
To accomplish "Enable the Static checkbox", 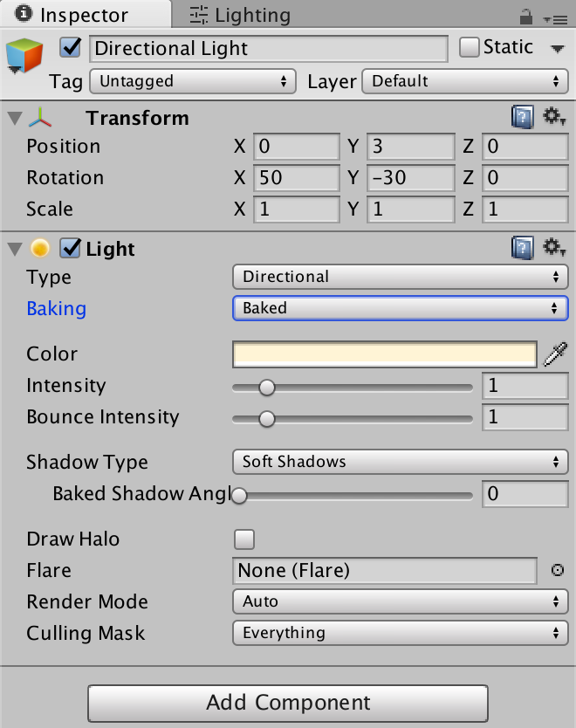I will 469,47.
